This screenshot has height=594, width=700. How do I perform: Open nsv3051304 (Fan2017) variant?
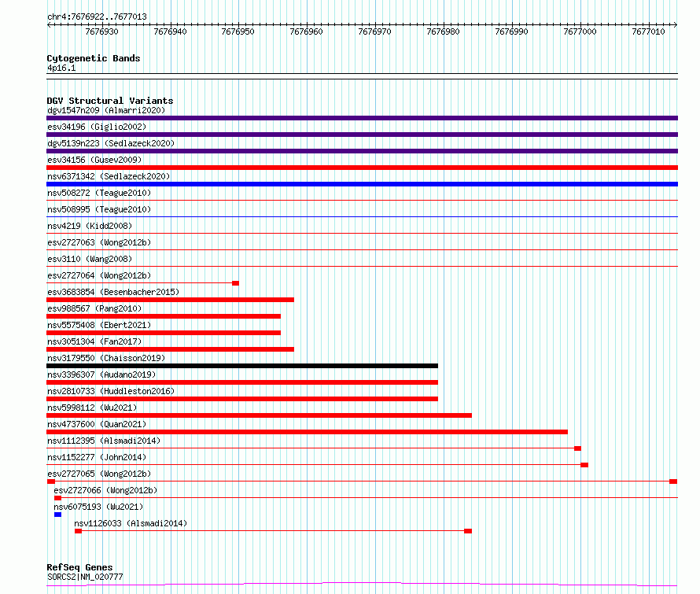[x=94, y=341]
